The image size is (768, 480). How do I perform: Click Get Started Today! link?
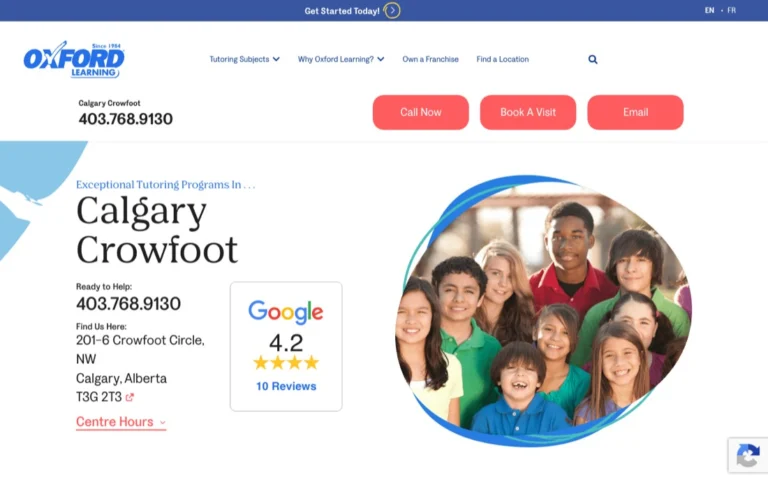click(x=342, y=11)
